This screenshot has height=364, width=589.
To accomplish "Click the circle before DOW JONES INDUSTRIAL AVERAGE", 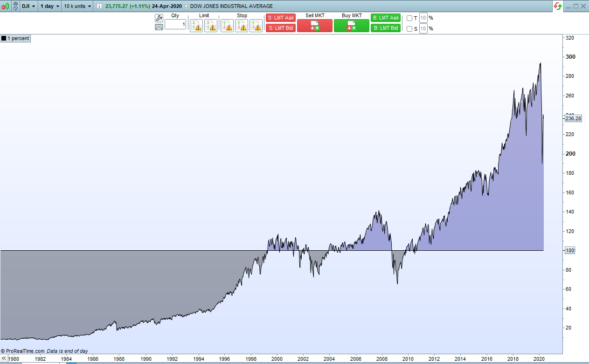I will point(187,7).
